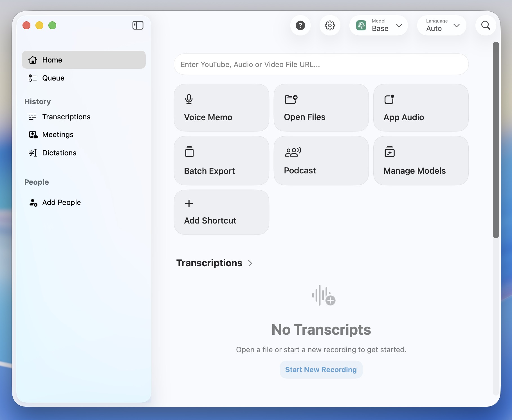
Task: Open settings with the gear icon
Action: [x=330, y=25]
